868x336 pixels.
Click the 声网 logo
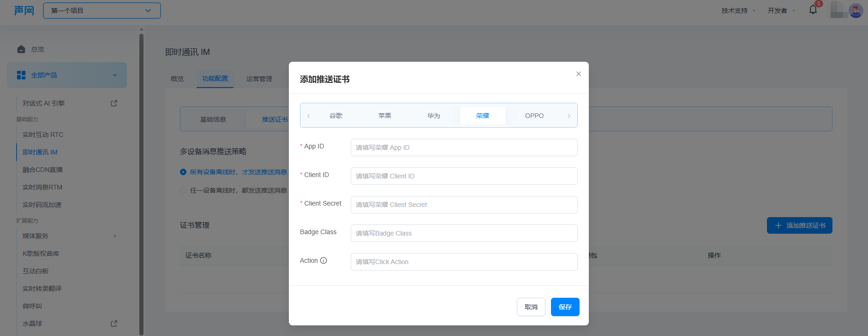pyautogui.click(x=24, y=11)
